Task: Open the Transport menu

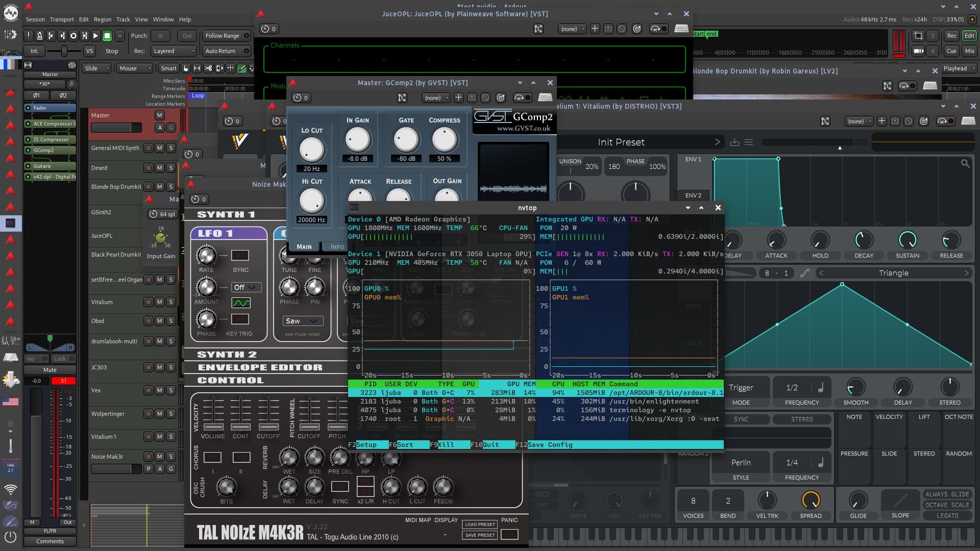Action: point(62,19)
